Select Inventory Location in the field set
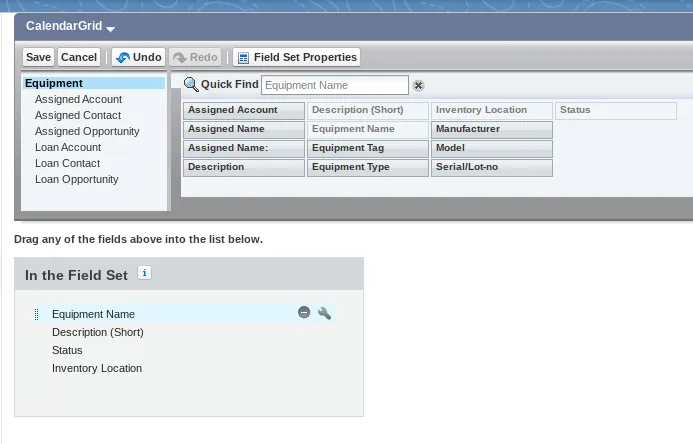693x444 pixels. (97, 368)
